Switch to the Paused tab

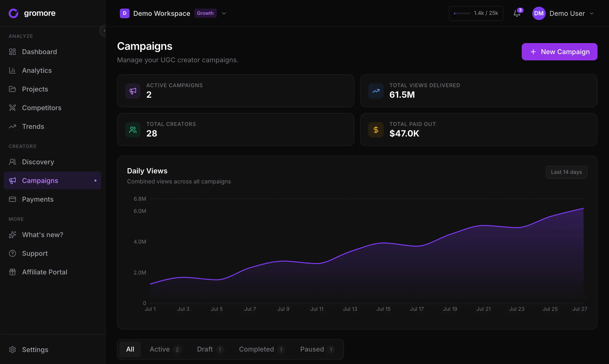point(317,349)
